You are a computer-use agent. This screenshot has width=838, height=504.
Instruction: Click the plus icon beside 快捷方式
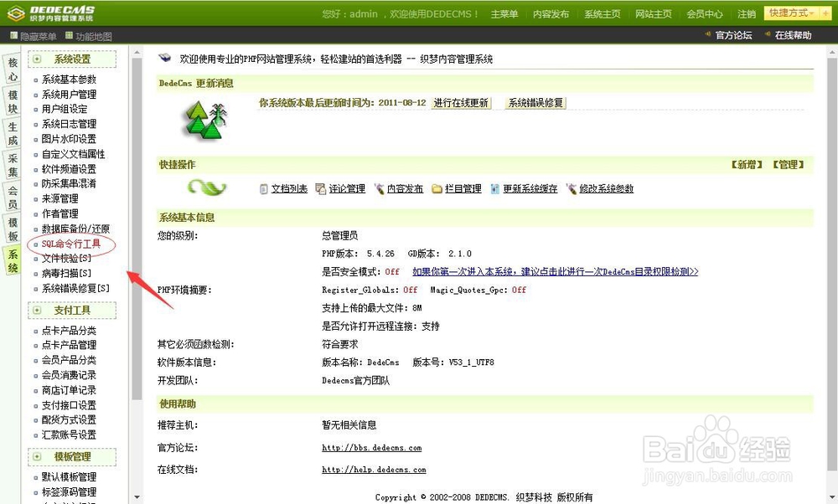click(x=825, y=13)
